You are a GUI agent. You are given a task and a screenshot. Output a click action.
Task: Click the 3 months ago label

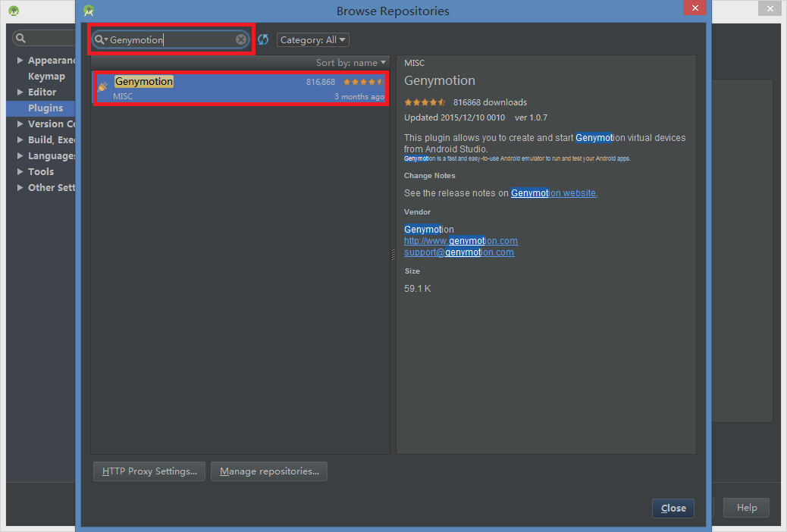(x=359, y=96)
